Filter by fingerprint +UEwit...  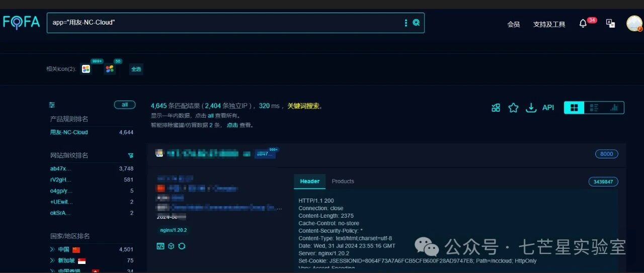point(61,202)
